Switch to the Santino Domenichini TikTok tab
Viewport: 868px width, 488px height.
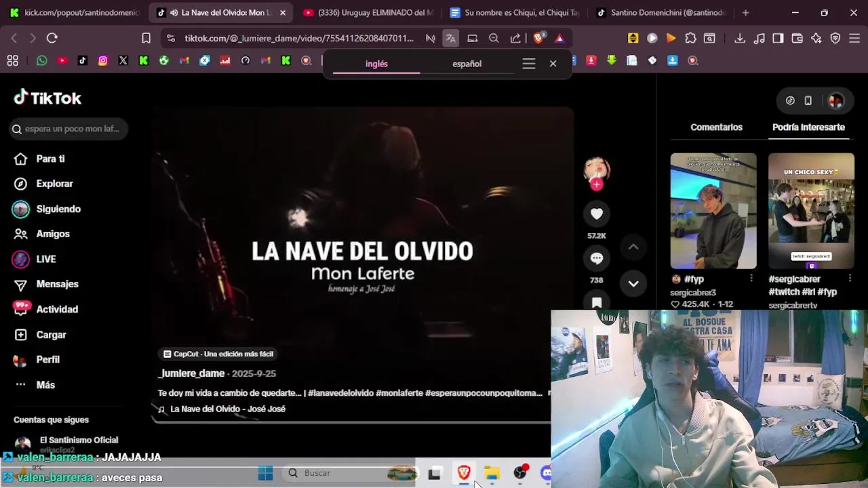[x=661, y=12]
